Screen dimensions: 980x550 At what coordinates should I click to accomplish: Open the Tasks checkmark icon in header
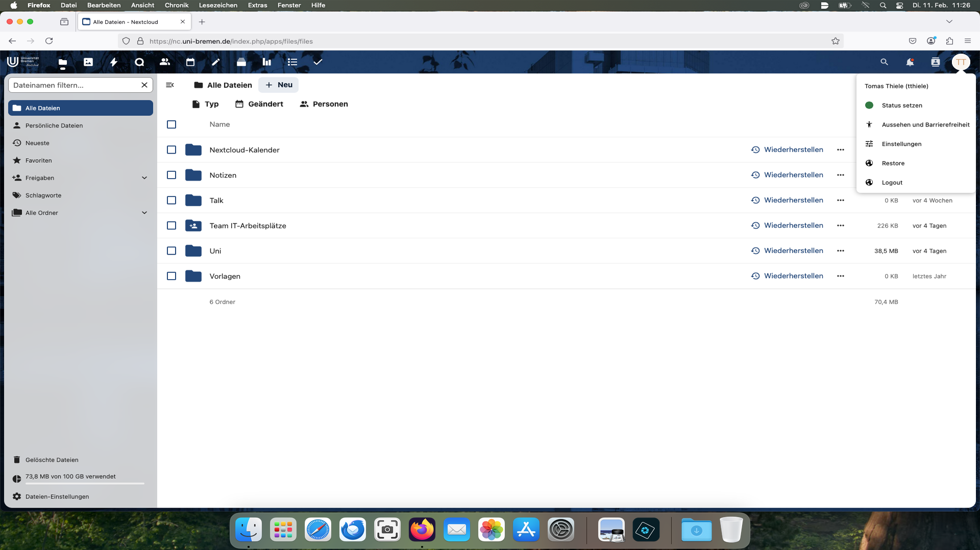317,62
